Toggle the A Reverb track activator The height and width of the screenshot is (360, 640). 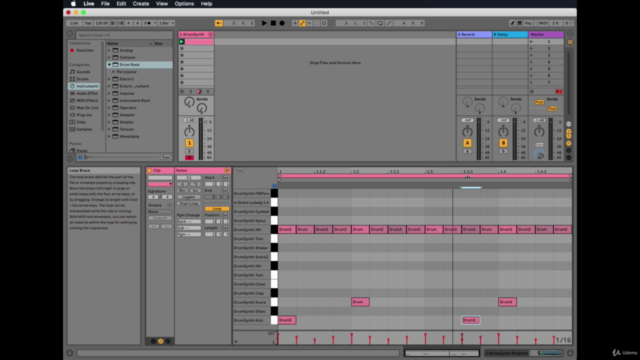(x=467, y=143)
